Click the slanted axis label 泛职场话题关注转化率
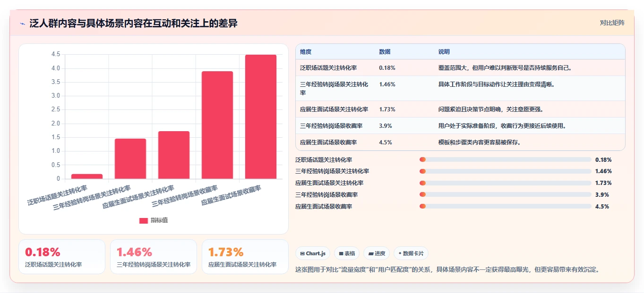 pyautogui.click(x=58, y=195)
